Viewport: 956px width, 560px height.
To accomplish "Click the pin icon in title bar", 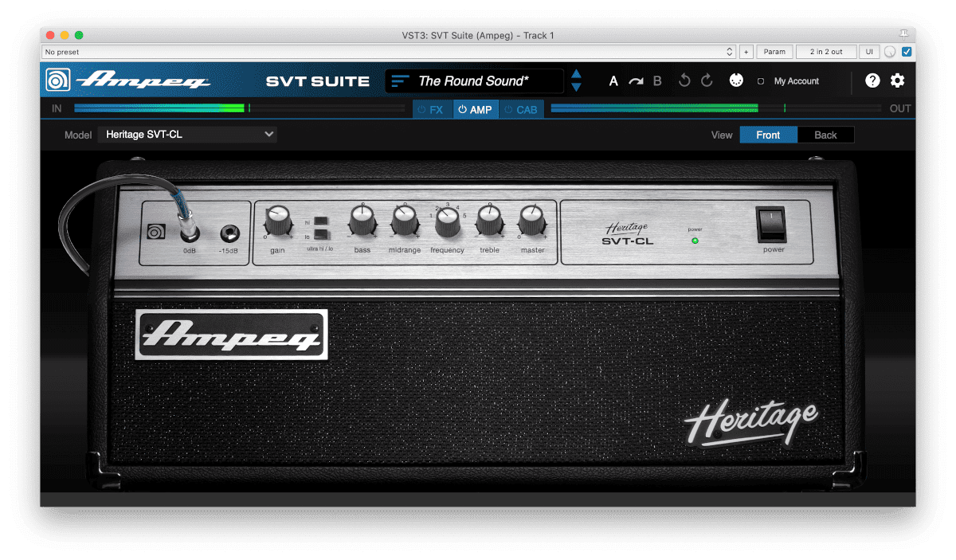I will [x=903, y=34].
